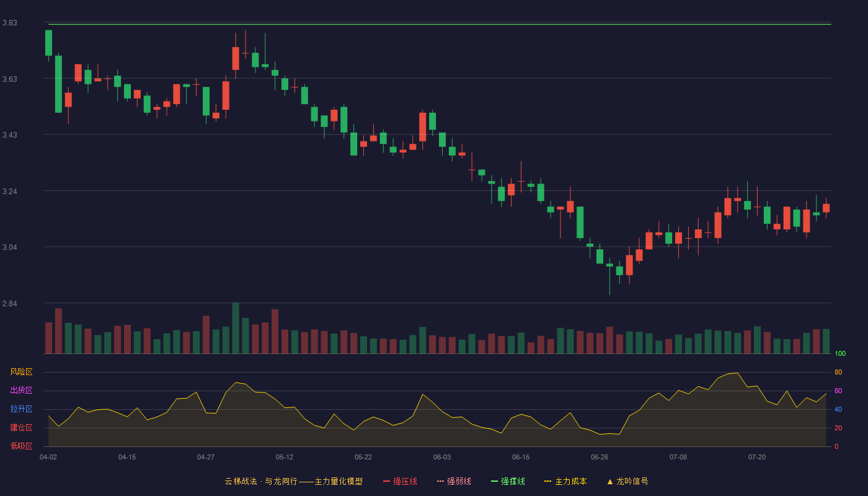Click the 04-02 date label
This screenshot has width=868, height=496.
pos(48,457)
